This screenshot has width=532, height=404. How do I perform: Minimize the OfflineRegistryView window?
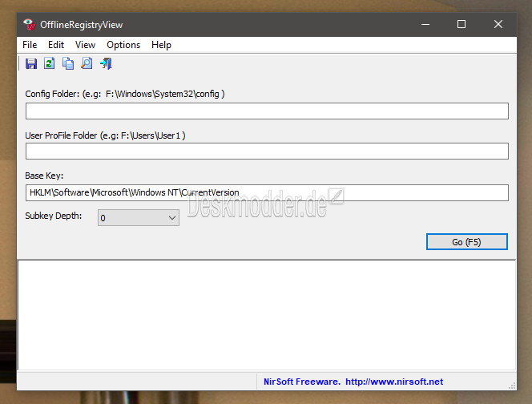[425, 24]
